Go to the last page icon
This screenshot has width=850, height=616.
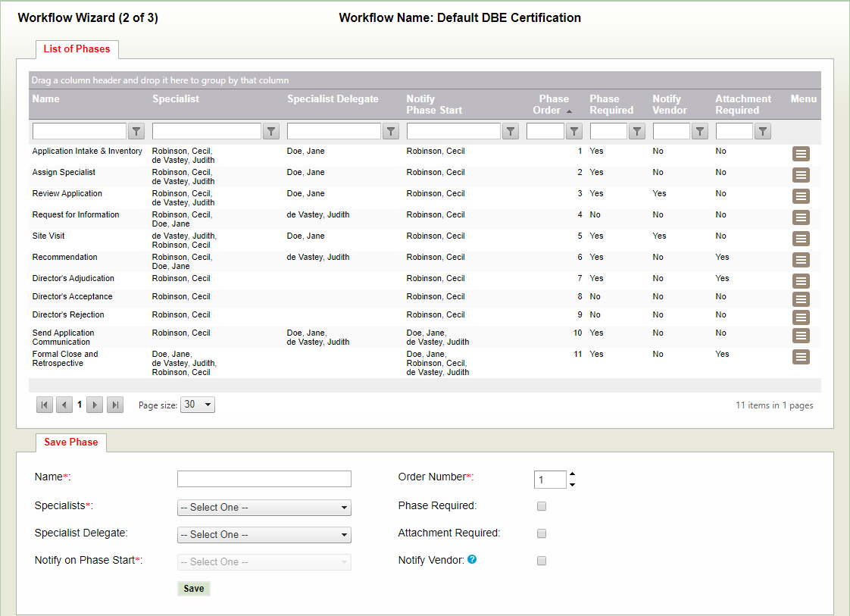(x=115, y=405)
